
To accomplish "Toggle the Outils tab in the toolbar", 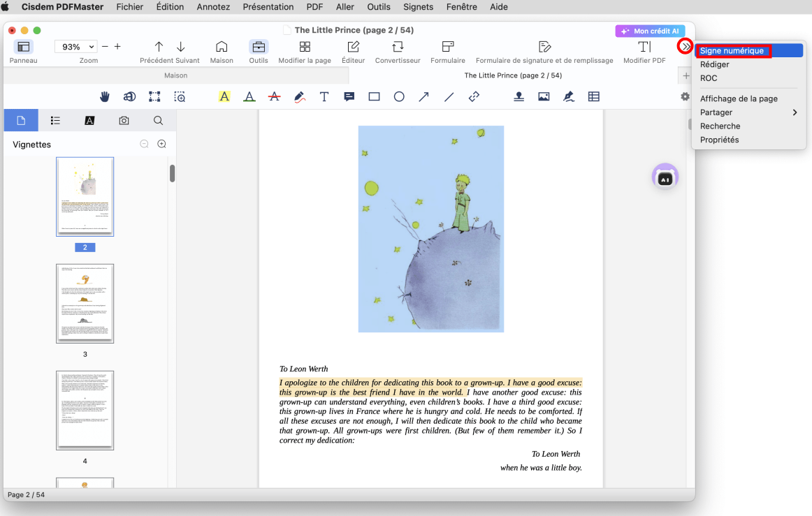I will (x=259, y=49).
